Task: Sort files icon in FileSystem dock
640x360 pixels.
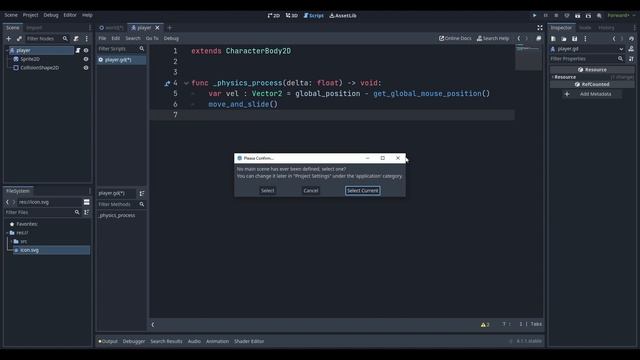Action: click(87, 212)
